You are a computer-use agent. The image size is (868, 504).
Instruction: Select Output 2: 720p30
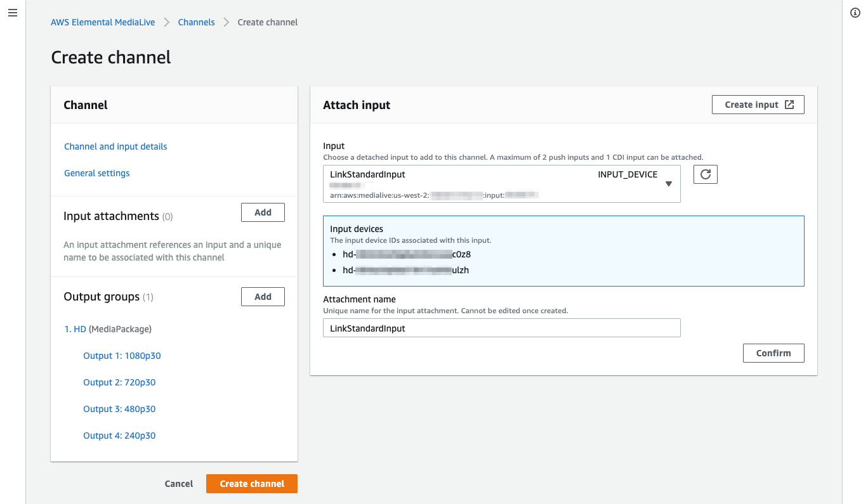(119, 382)
